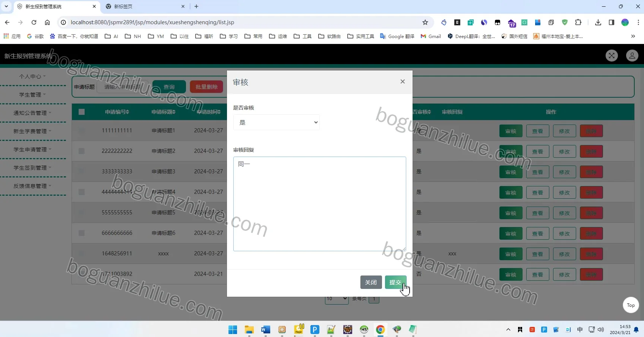Open the 反馈信息管理 menu item
The width and height of the screenshot is (644, 337).
pos(33,186)
